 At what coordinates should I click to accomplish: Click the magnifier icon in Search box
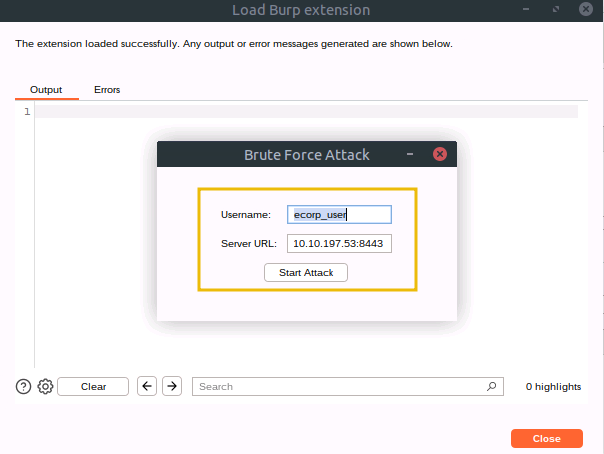pos(491,386)
